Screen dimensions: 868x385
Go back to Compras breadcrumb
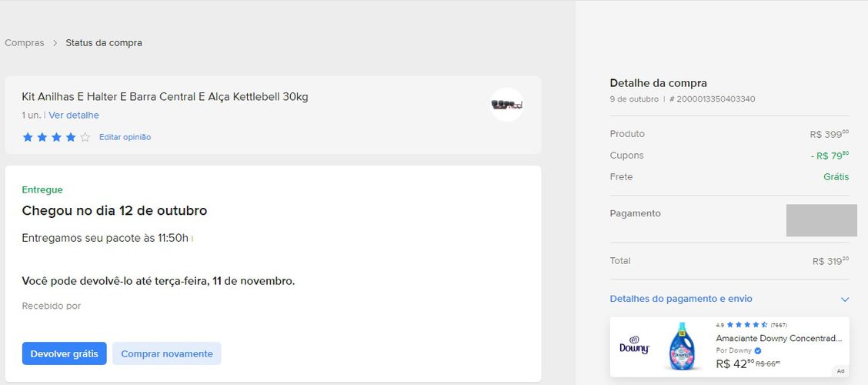point(25,42)
